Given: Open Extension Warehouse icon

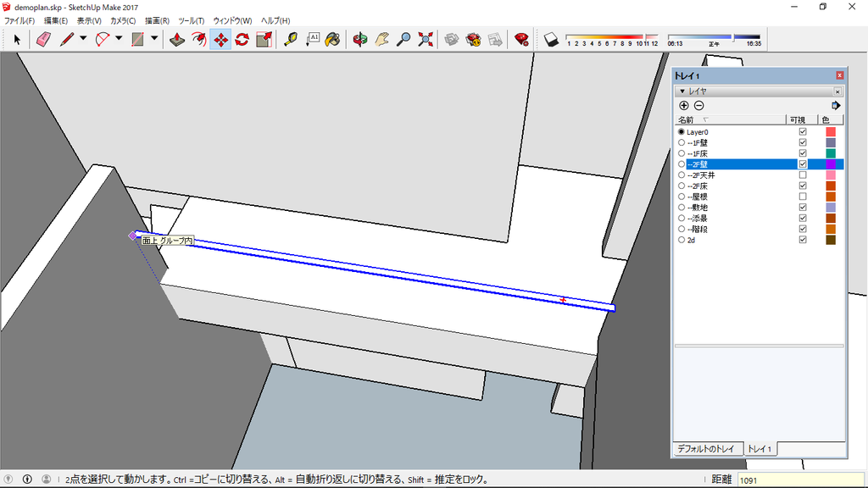Looking at the screenshot, I should pyautogui.click(x=473, y=39).
